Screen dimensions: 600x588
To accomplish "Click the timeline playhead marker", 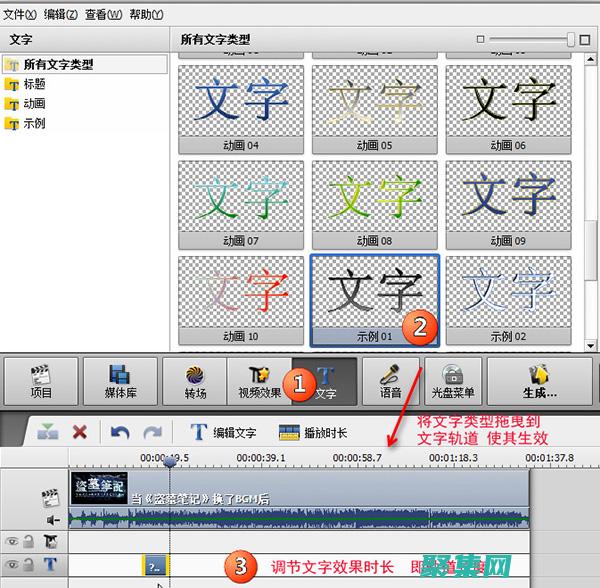I will tap(170, 463).
